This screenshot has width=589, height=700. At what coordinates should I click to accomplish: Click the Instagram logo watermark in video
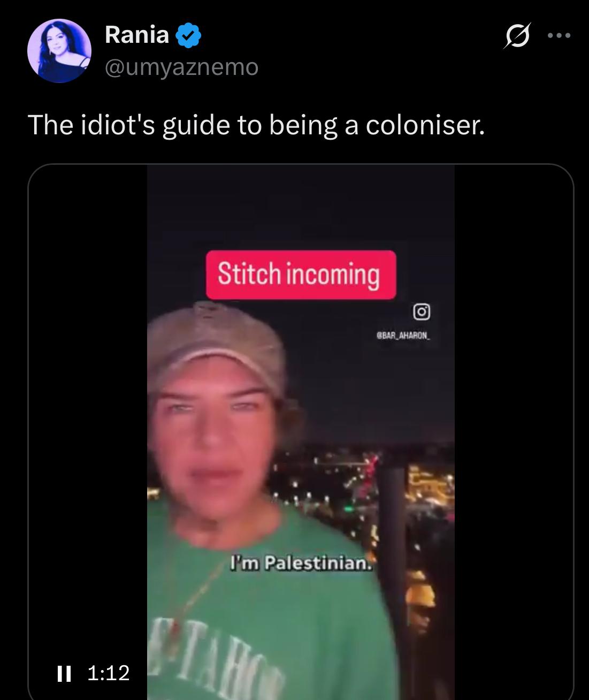(422, 311)
